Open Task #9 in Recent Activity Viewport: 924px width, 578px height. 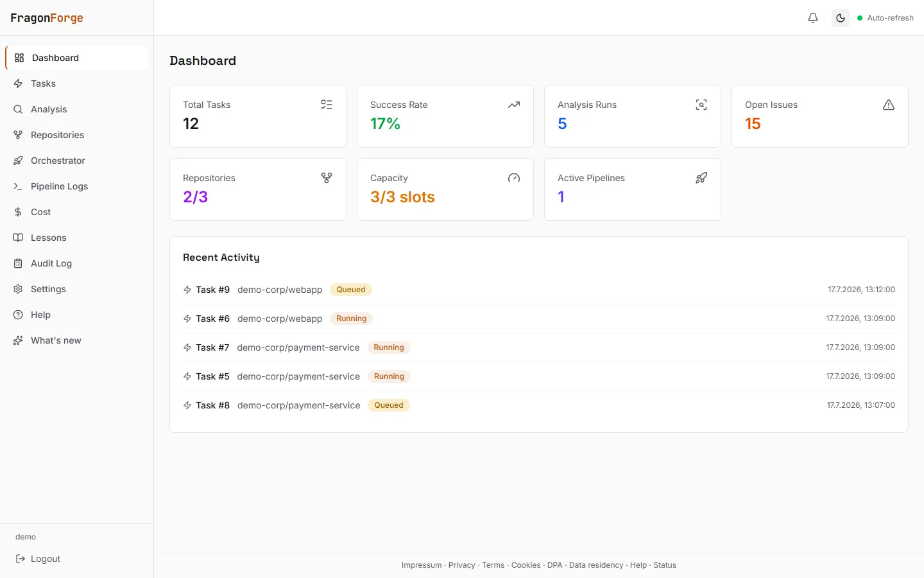(x=212, y=290)
